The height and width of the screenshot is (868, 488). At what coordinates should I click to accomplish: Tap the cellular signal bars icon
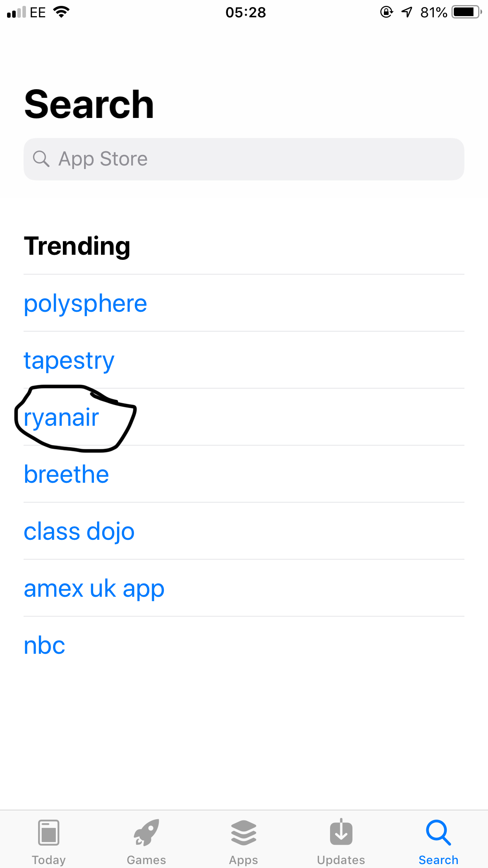point(16,12)
